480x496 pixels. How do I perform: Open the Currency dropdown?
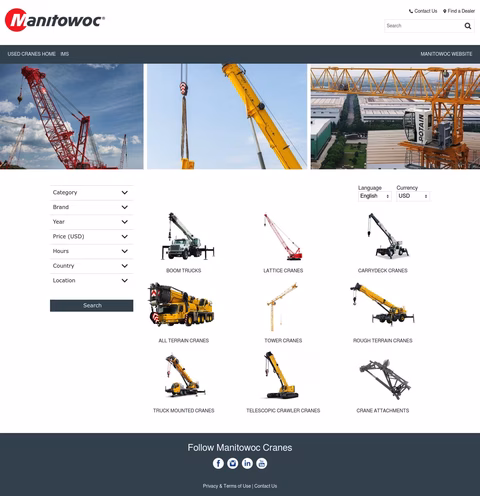click(x=413, y=196)
